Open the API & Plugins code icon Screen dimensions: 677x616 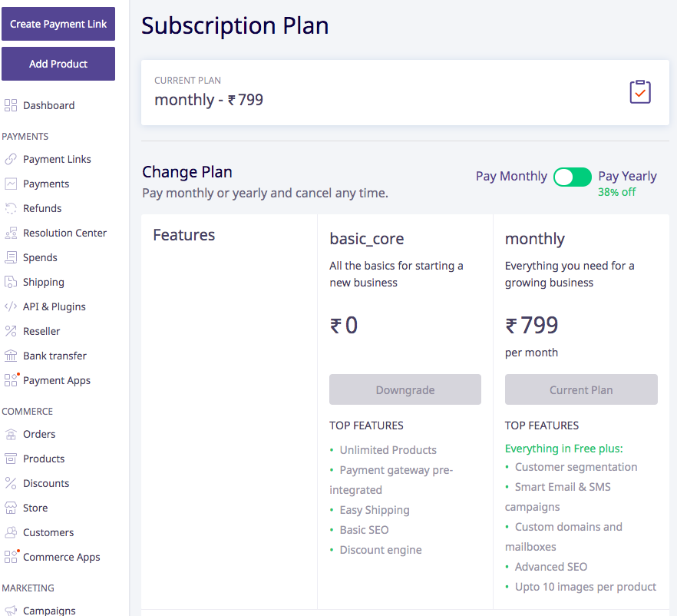(11, 306)
